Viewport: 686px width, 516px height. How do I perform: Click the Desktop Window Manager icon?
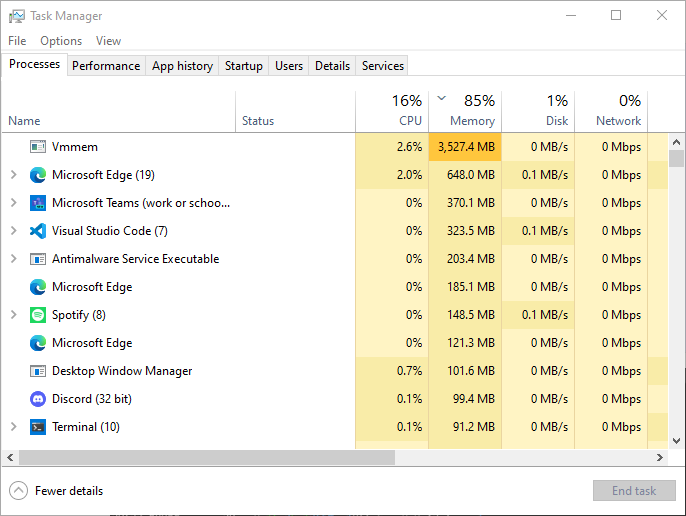click(38, 371)
